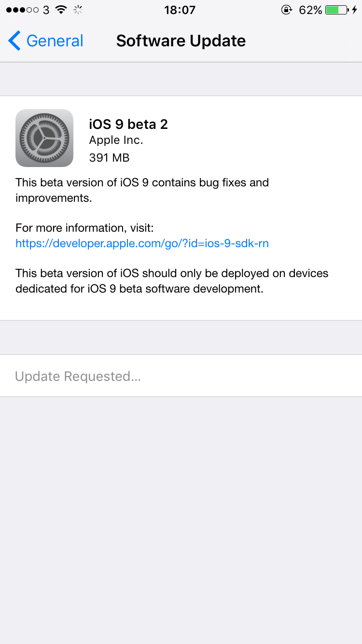
Task: Go back to General settings
Action: coord(45,41)
